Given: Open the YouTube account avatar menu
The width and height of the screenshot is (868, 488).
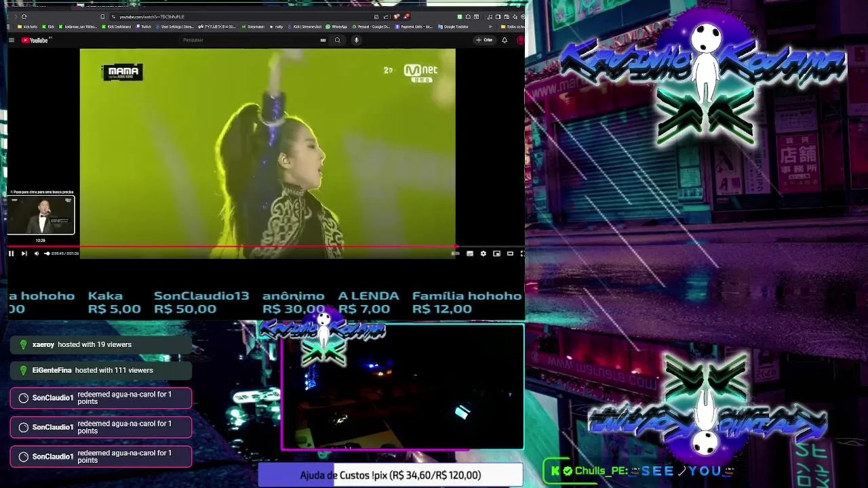Looking at the screenshot, I should click(x=521, y=40).
